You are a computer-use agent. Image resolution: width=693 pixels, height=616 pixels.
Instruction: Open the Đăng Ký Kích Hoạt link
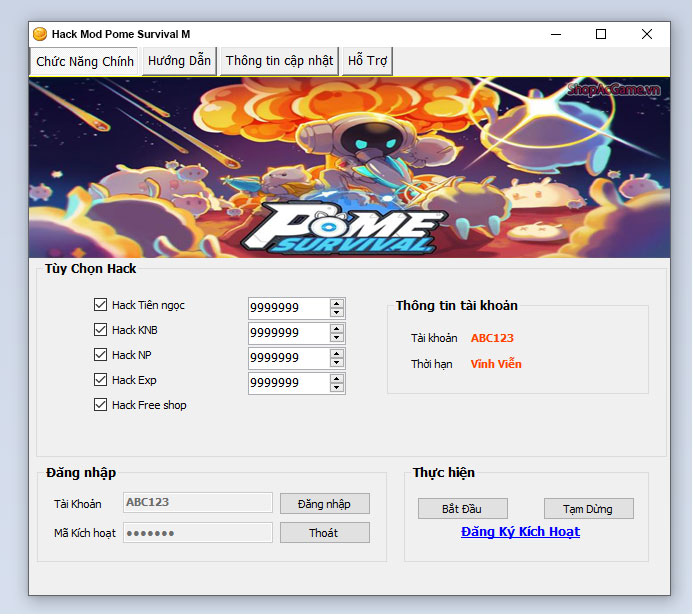click(520, 532)
